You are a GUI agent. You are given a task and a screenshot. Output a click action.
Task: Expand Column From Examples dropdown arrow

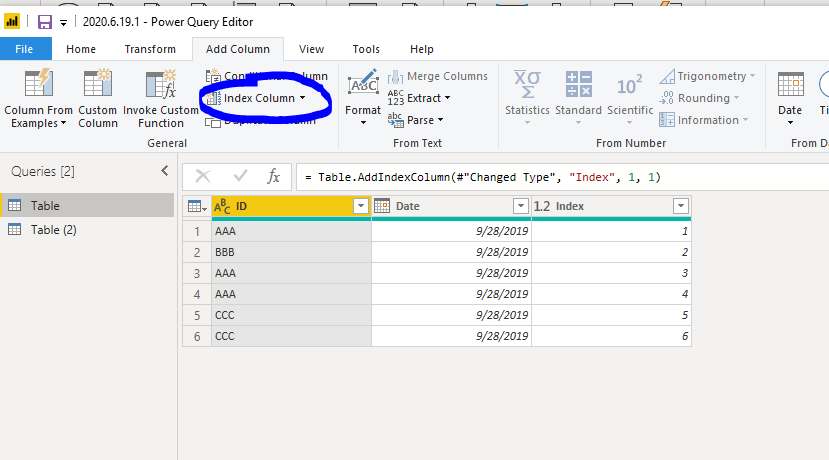63,123
